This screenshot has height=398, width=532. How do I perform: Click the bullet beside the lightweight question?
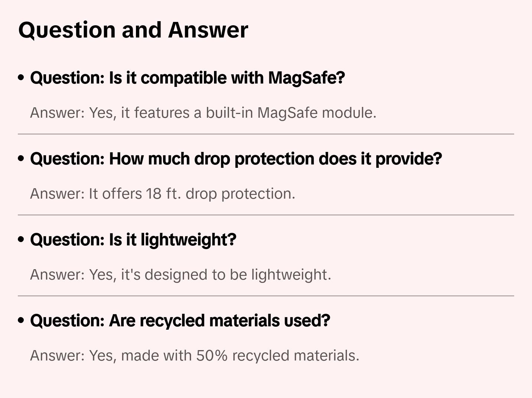pos(21,240)
